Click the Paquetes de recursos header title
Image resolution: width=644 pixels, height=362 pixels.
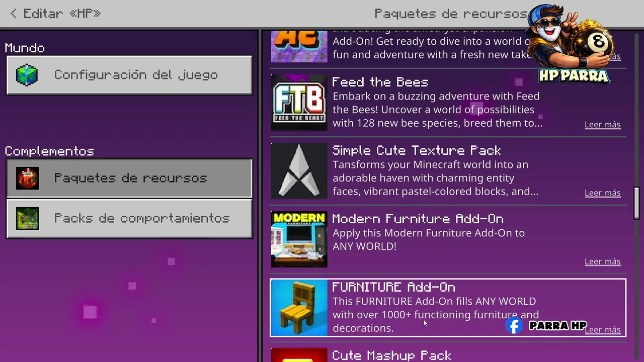tap(450, 14)
